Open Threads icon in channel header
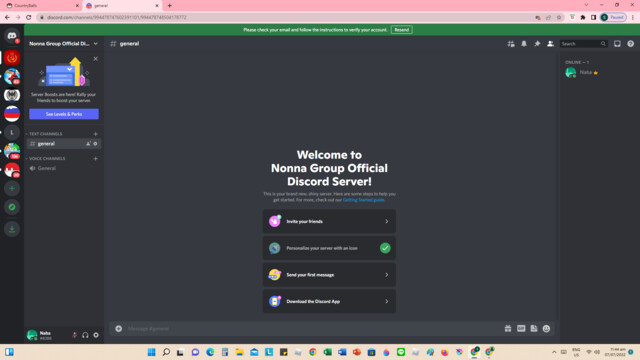Viewport: 640px width, 360px height. coord(511,44)
